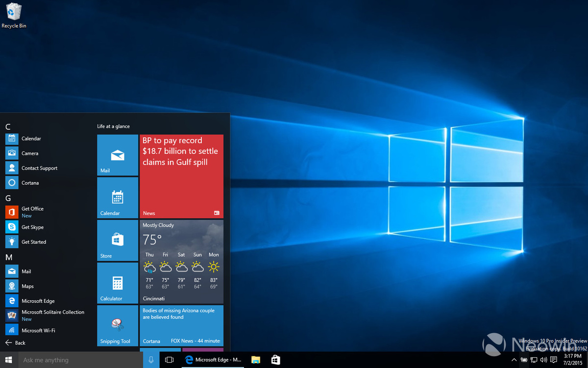Open the Recycle Bin desktop icon
588x368 pixels.
(14, 16)
